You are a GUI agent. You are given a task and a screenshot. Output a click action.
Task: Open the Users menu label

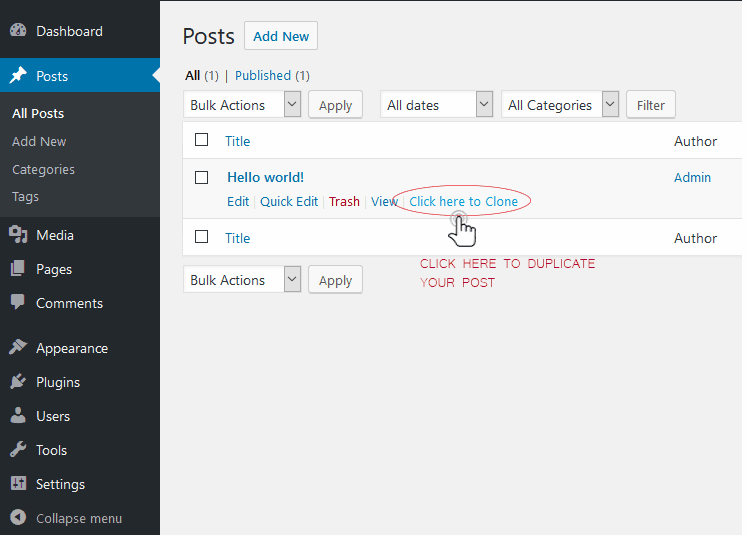(53, 416)
